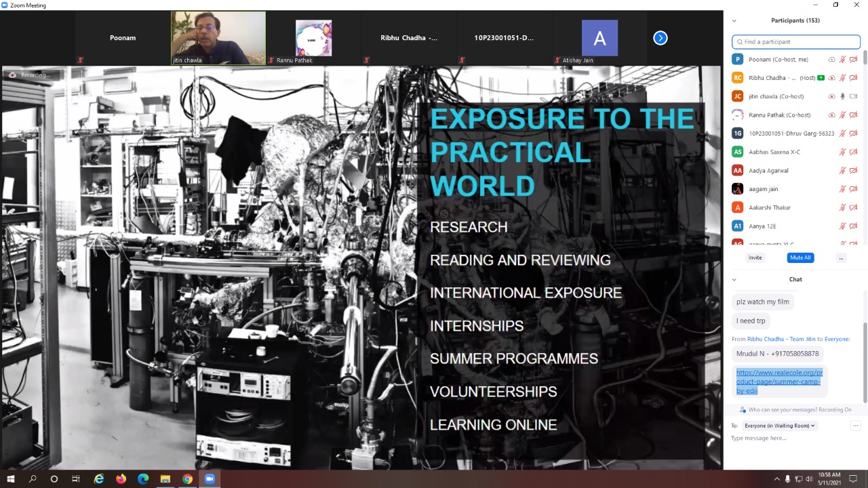Focus the Find a participant search field
The image size is (868, 488).
point(796,42)
